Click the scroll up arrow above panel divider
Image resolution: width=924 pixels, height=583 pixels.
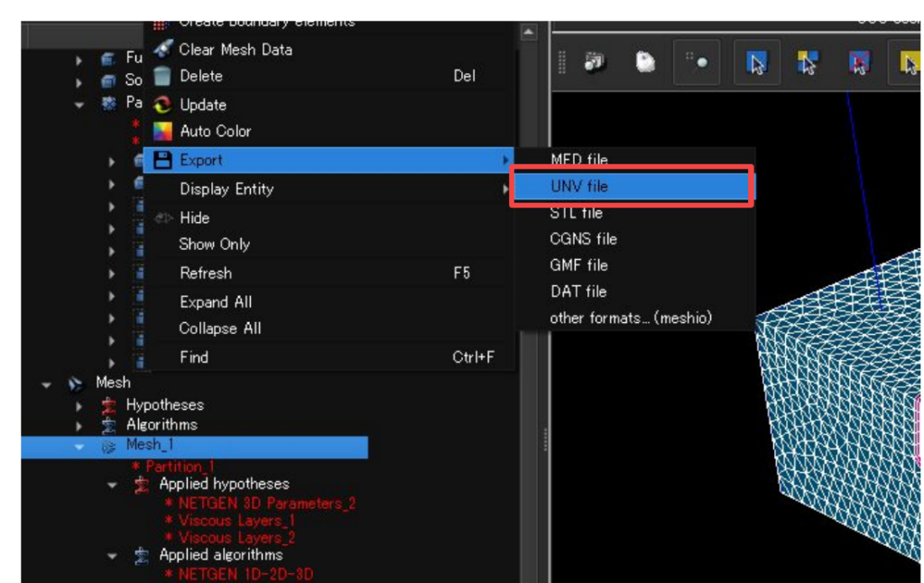point(529,32)
